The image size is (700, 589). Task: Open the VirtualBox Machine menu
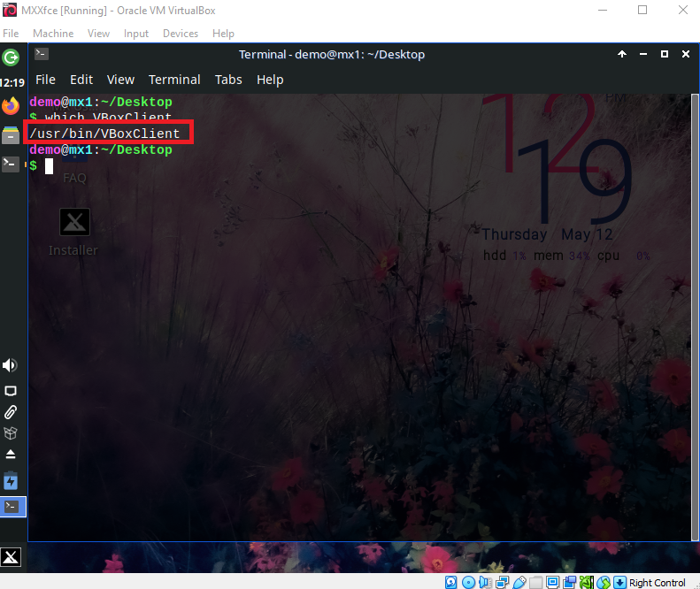53,34
